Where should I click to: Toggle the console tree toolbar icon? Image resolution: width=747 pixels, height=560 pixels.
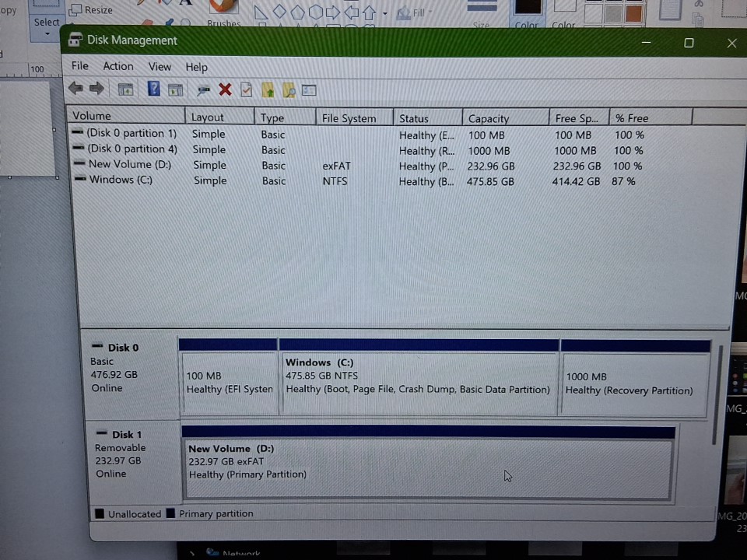coord(125,89)
